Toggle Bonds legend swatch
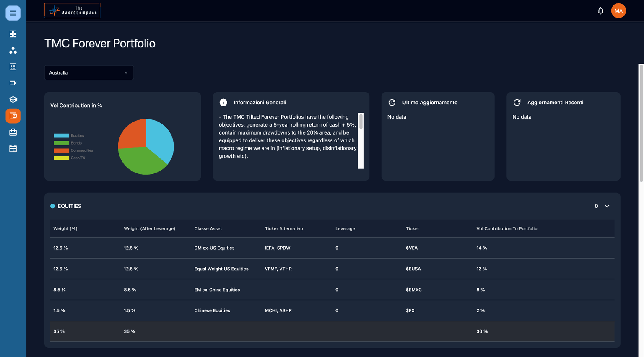This screenshot has width=644, height=357. (61, 143)
